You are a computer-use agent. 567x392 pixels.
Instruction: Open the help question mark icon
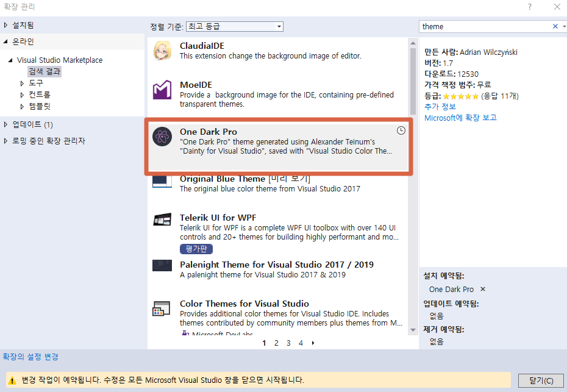(x=530, y=7)
